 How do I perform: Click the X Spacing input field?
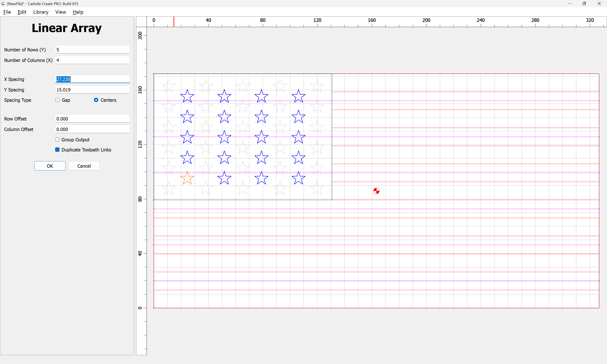92,79
